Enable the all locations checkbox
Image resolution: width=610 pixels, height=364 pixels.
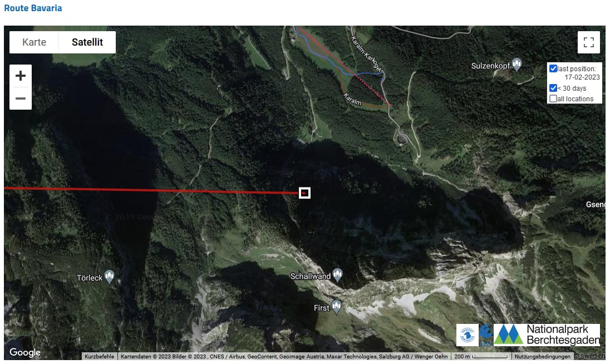[553, 99]
